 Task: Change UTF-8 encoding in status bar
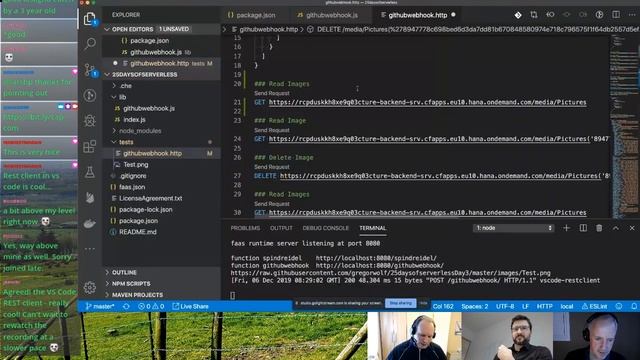pyautogui.click(x=505, y=306)
